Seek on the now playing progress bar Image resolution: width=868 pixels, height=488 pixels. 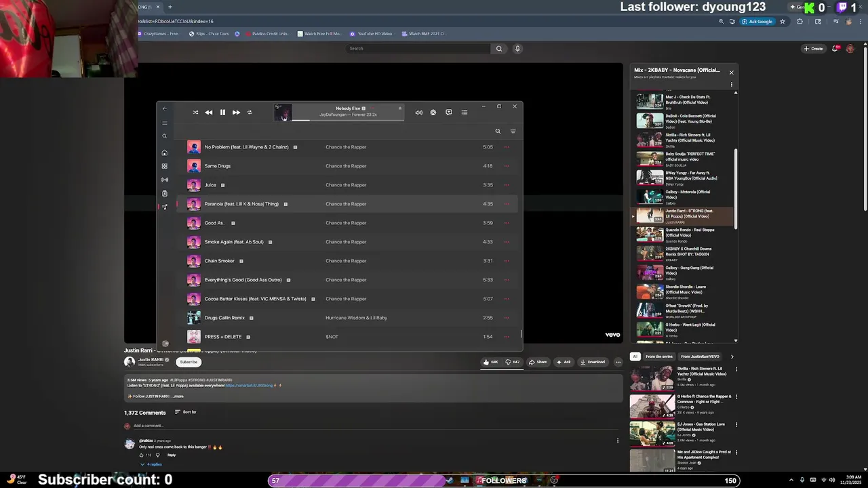click(348, 120)
